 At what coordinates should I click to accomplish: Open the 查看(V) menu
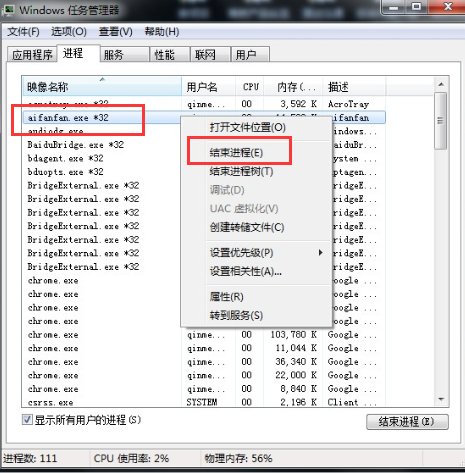116,32
